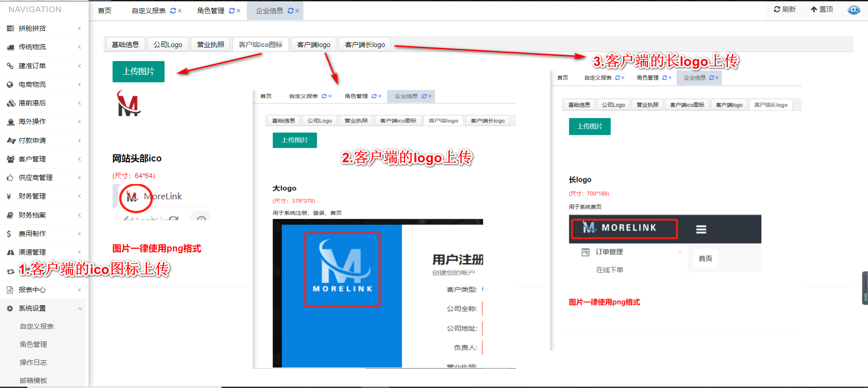Refresh the 角色管理 tab using its reload icon

point(231,11)
